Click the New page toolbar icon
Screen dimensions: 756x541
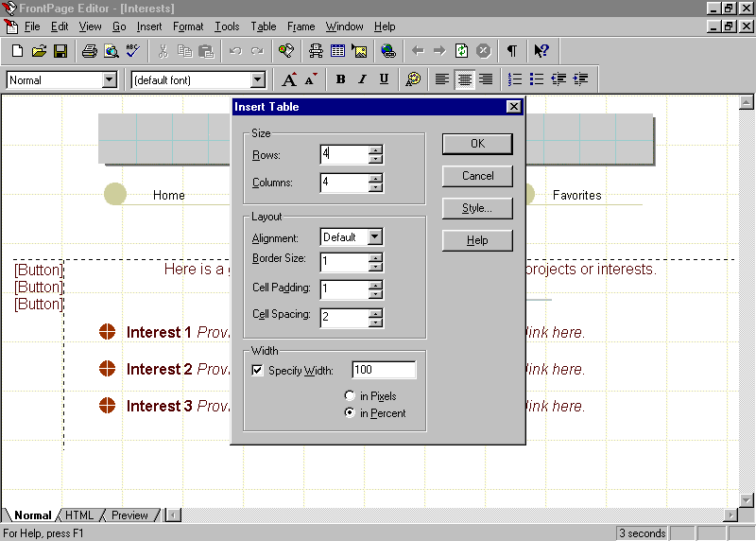pos(17,51)
